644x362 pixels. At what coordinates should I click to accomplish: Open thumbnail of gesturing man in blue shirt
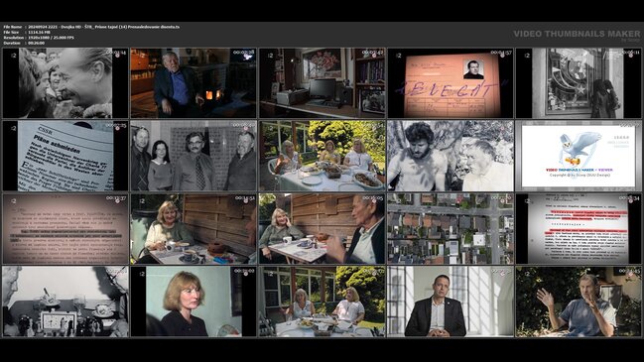[579, 302]
